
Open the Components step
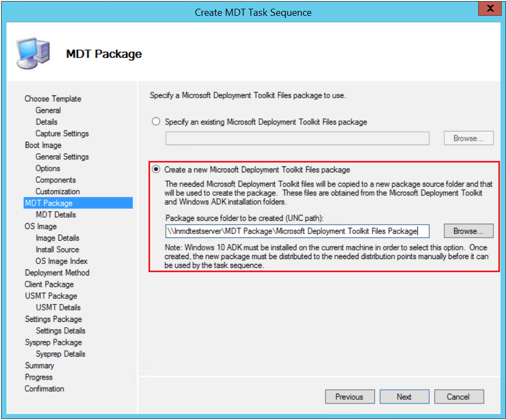click(56, 180)
